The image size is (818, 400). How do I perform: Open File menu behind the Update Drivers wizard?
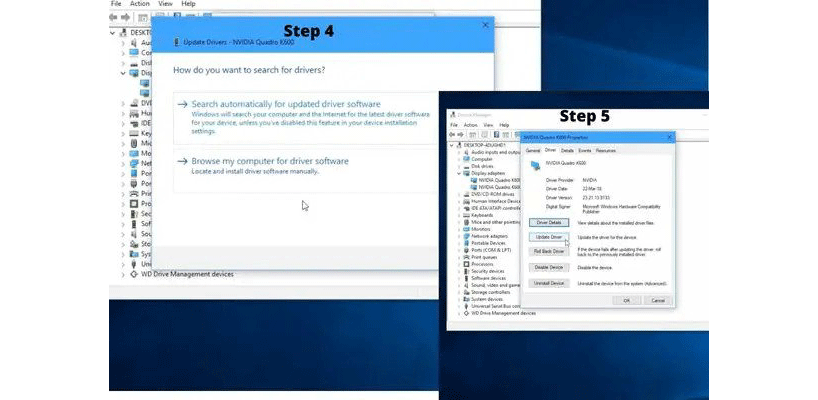click(116, 4)
